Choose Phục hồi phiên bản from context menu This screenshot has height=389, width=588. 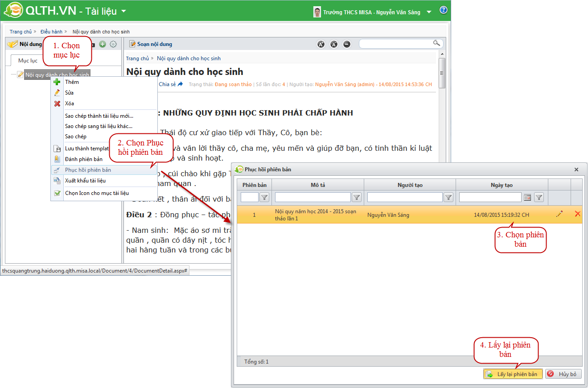(x=88, y=170)
